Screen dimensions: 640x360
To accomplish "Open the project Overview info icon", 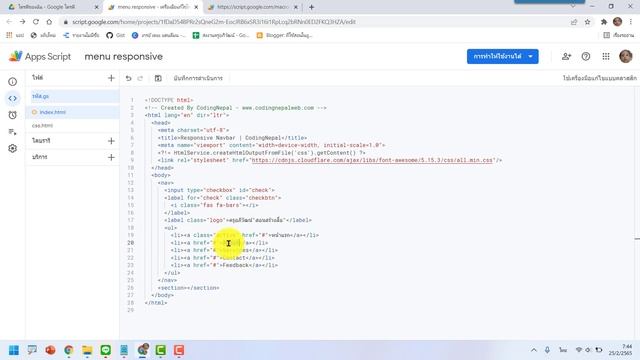I will [13, 82].
